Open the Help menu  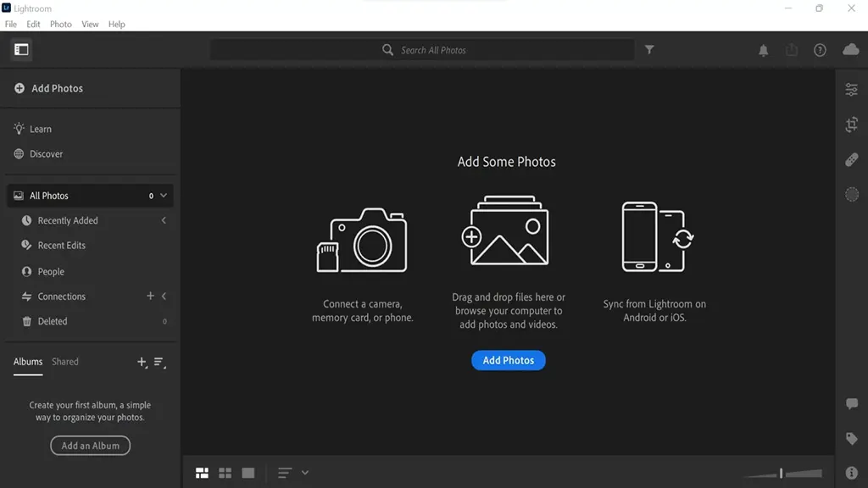click(x=117, y=25)
